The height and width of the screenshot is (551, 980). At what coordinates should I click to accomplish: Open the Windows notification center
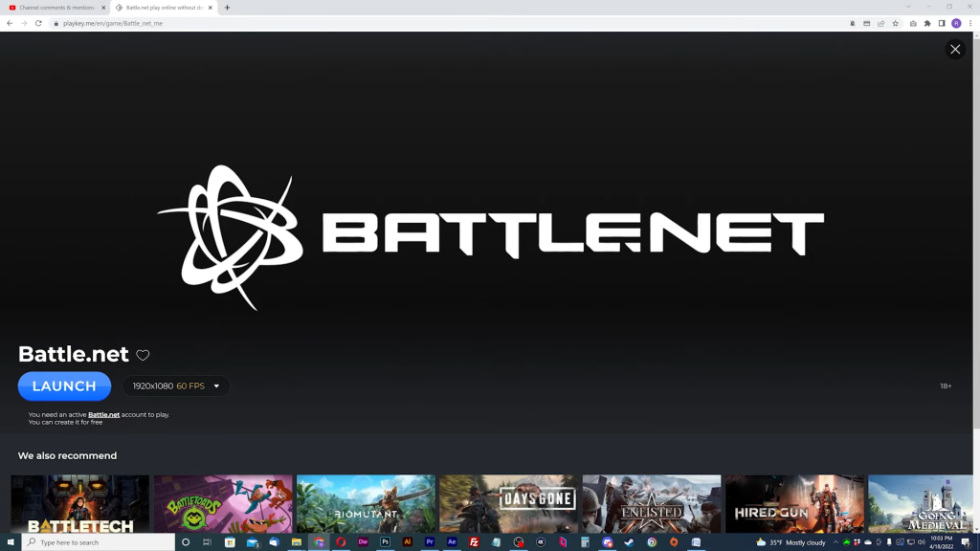(x=966, y=542)
